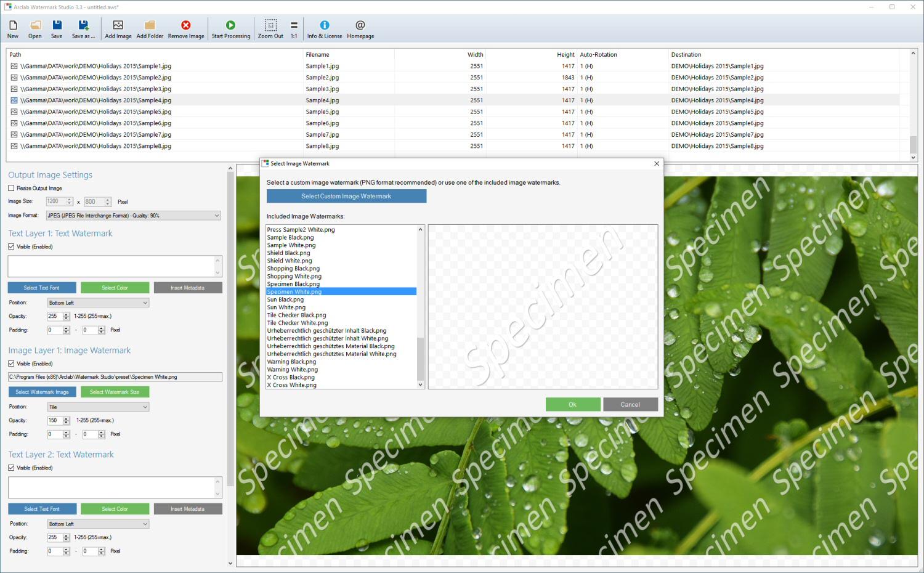Open the Image Format dropdown
Screen dimensions: 924x573
(133, 216)
